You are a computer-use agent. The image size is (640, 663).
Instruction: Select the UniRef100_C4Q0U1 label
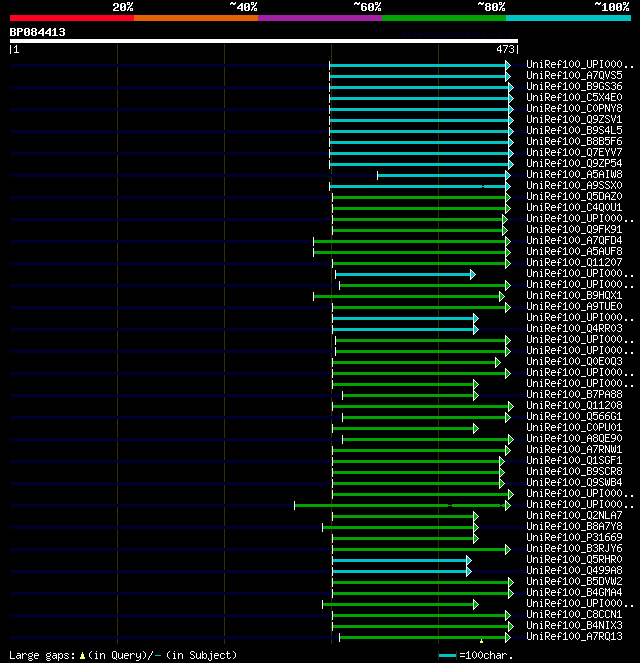(x=574, y=208)
